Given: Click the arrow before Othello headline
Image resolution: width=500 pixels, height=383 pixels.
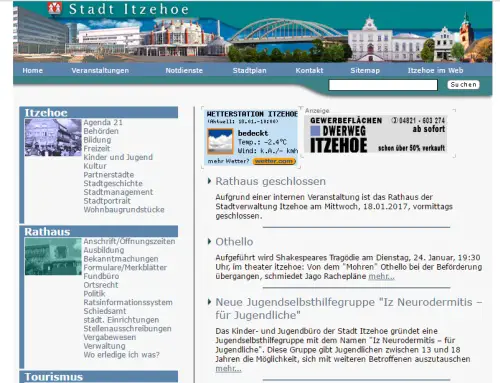Looking at the screenshot, I should [209, 241].
